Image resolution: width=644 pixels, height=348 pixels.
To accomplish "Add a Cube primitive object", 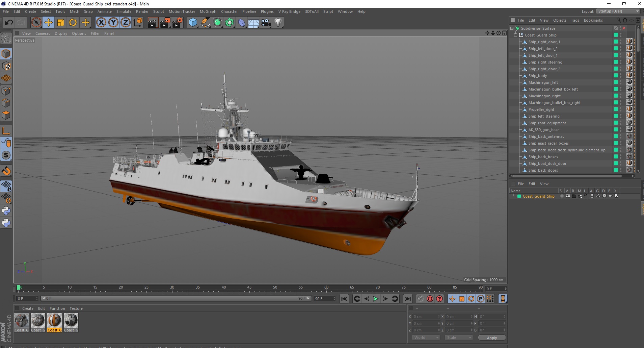I will 193,23.
